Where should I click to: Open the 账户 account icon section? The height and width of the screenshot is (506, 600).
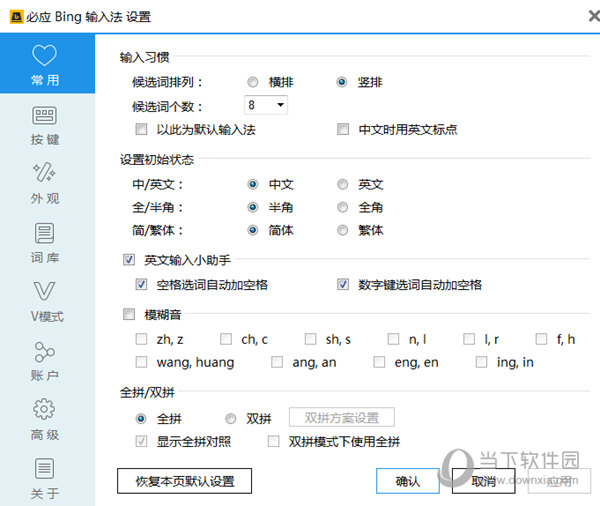click(x=45, y=361)
